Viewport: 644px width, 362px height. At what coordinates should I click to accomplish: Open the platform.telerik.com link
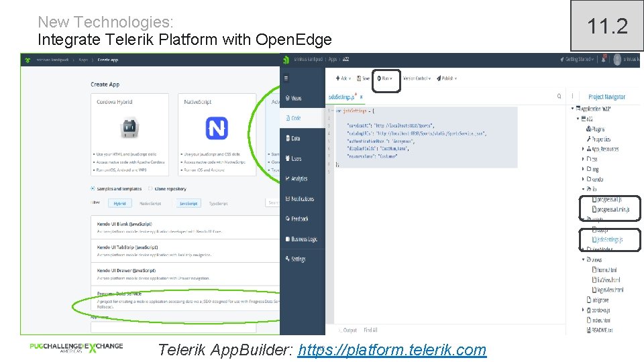point(392,350)
